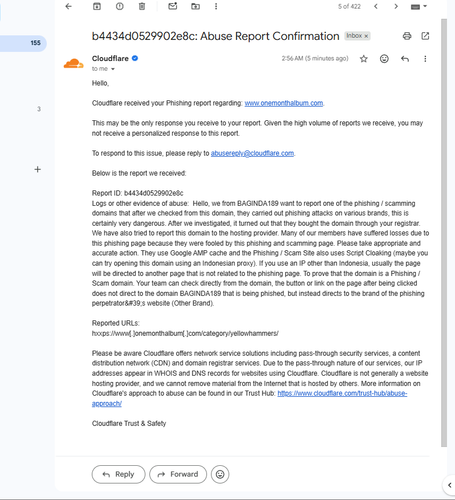Image resolution: width=455 pixels, height=500 pixels.
Task: Star the Cloudflare message
Action: coord(364,59)
